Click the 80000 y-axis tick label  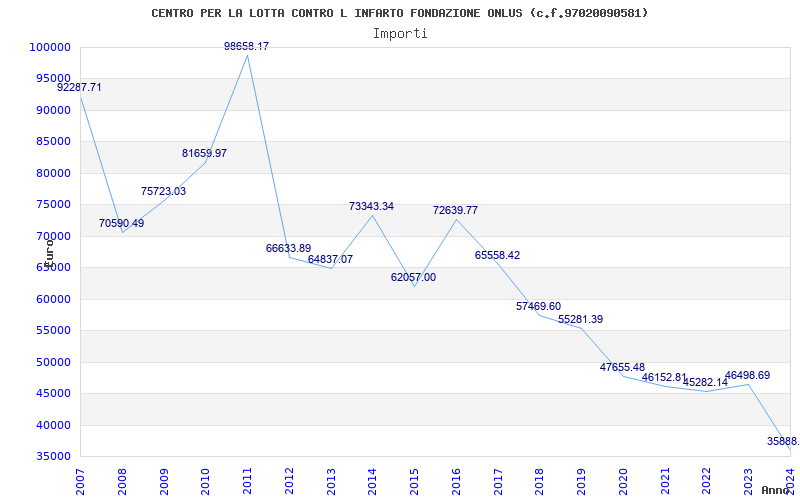53,173
